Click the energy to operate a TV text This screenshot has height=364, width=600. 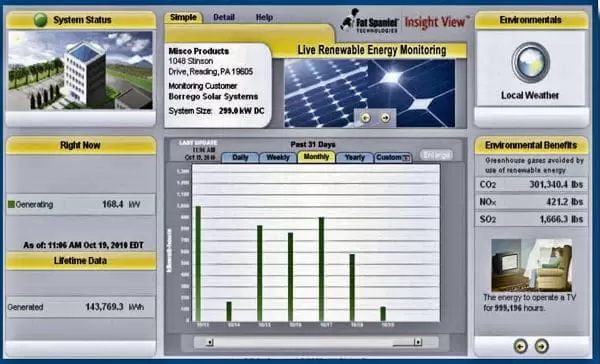(530, 303)
